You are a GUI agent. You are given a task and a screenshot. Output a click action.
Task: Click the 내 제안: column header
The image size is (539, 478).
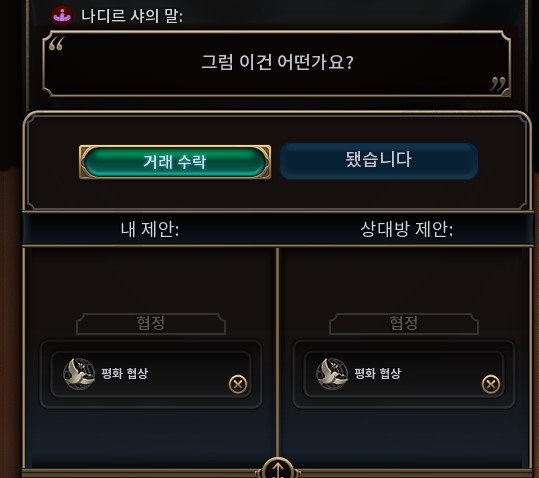[x=150, y=229]
